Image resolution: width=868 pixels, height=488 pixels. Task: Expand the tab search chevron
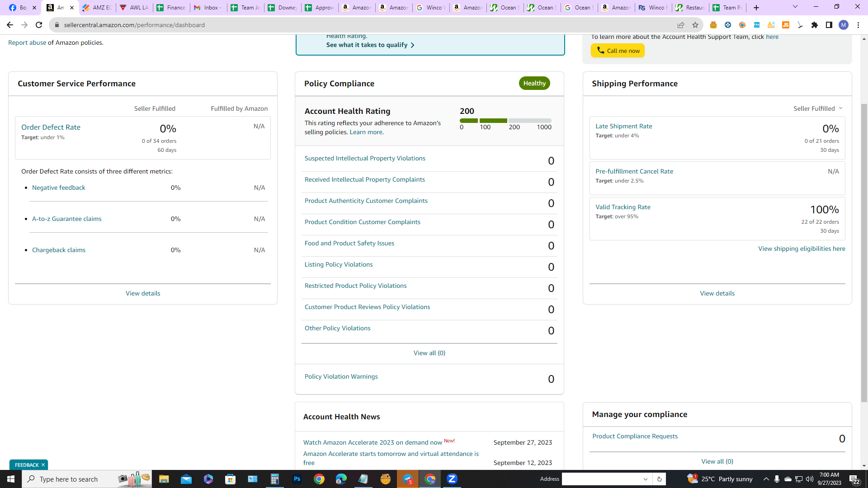tap(795, 7)
